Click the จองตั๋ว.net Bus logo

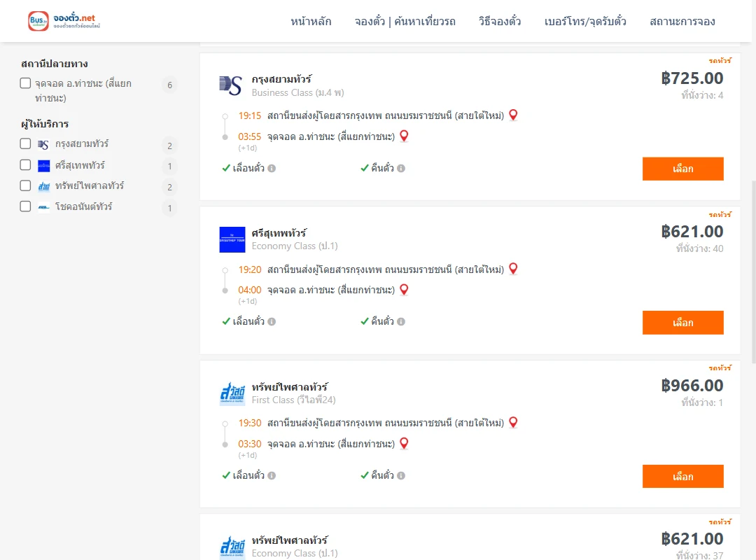[x=64, y=21]
